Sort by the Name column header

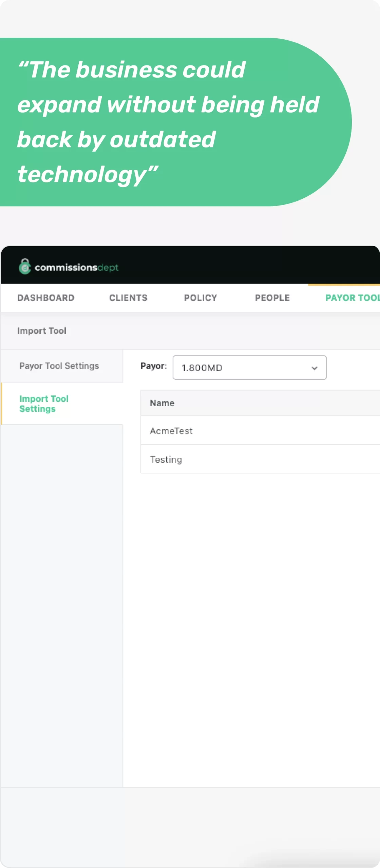[162, 403]
